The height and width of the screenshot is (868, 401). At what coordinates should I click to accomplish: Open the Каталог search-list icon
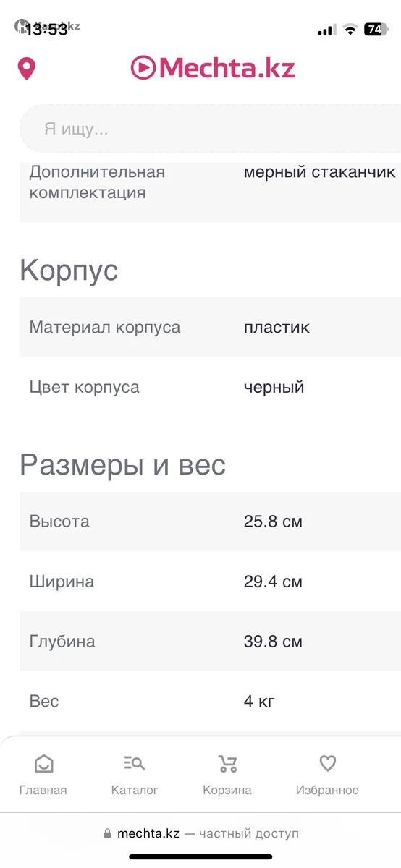point(135,763)
